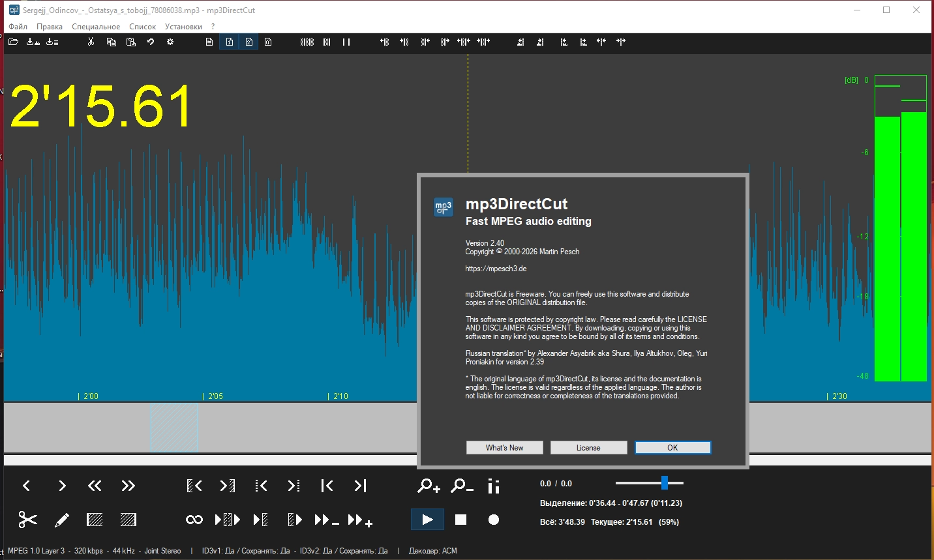934x560 pixels.
Task: Click the What's New button
Action: [504, 448]
